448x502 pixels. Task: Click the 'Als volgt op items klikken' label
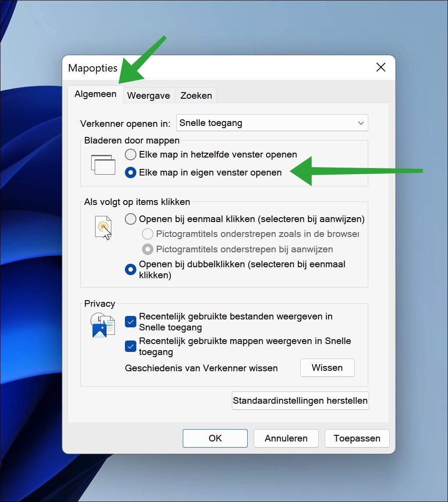point(137,202)
